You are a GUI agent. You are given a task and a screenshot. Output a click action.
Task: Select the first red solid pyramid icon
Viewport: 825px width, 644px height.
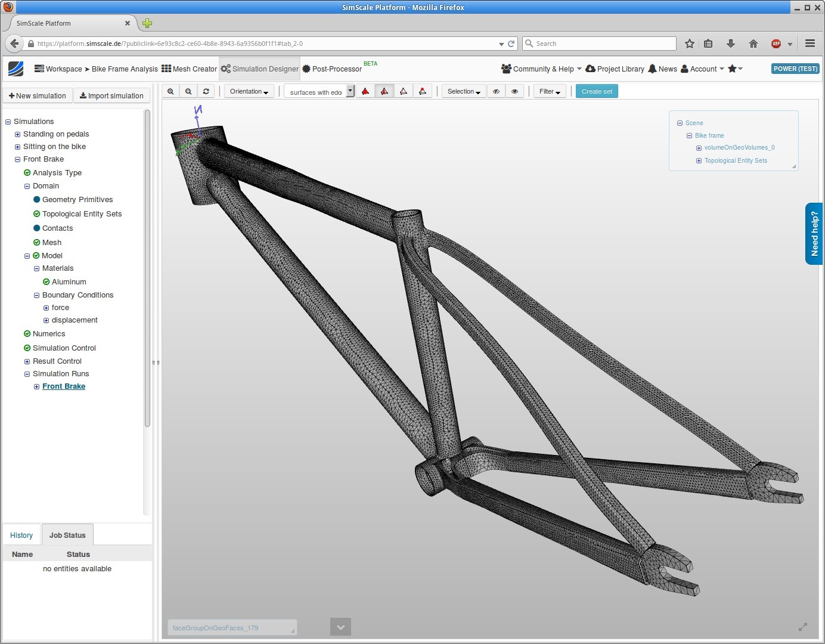pos(365,91)
